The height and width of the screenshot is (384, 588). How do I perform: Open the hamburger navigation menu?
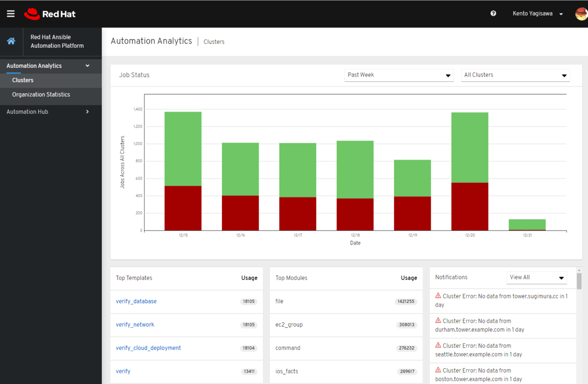point(11,14)
